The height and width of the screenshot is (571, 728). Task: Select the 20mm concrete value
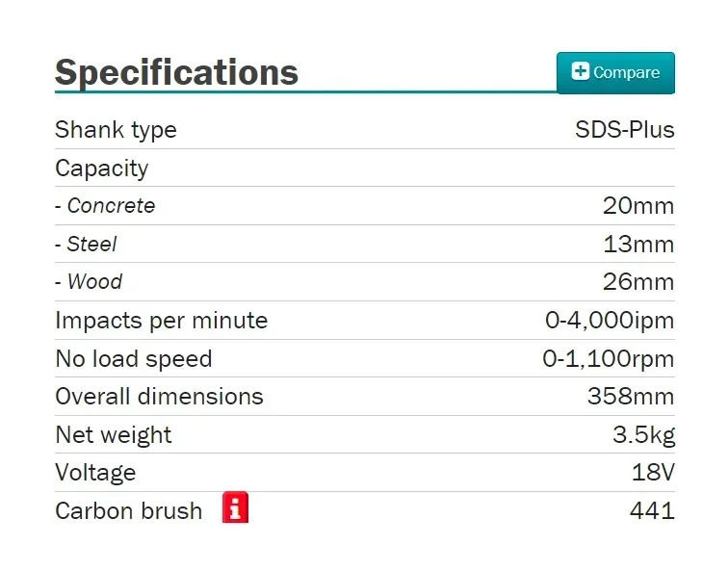coord(638,206)
